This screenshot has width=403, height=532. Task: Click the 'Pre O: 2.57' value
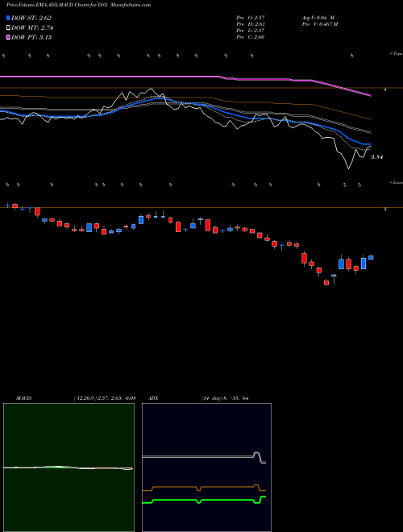tap(251, 18)
